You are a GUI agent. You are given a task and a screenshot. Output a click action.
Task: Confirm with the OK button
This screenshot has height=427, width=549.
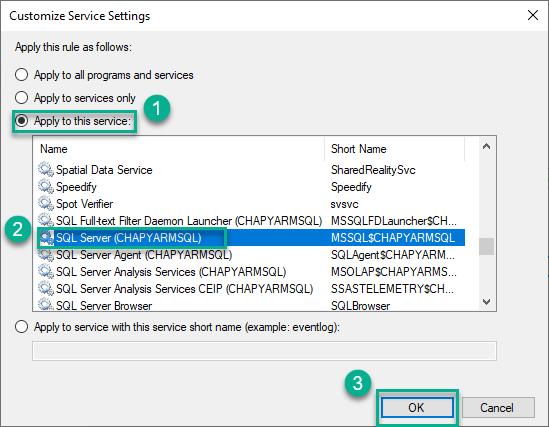pos(417,408)
